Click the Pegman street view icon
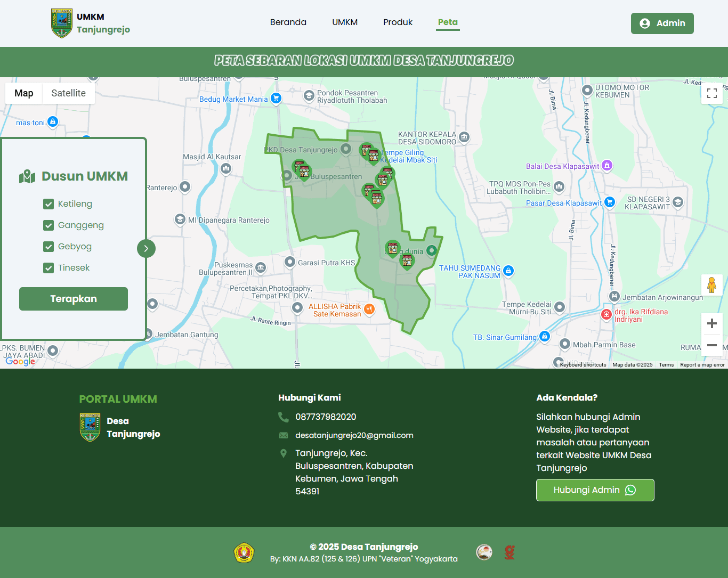 tap(712, 285)
